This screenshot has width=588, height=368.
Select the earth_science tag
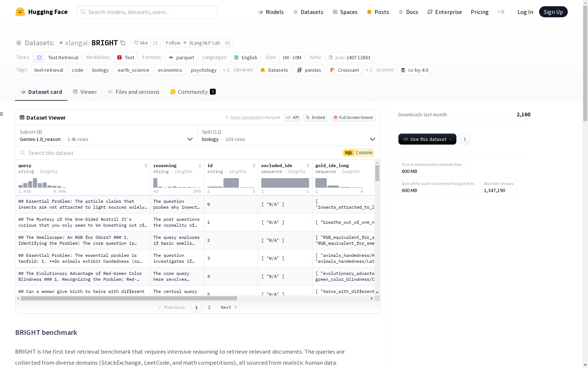coord(133,70)
